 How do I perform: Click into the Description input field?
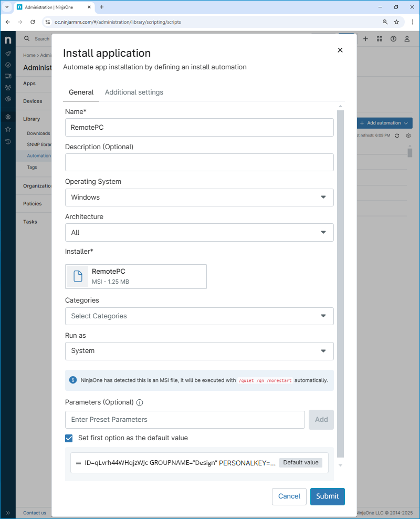coord(199,162)
